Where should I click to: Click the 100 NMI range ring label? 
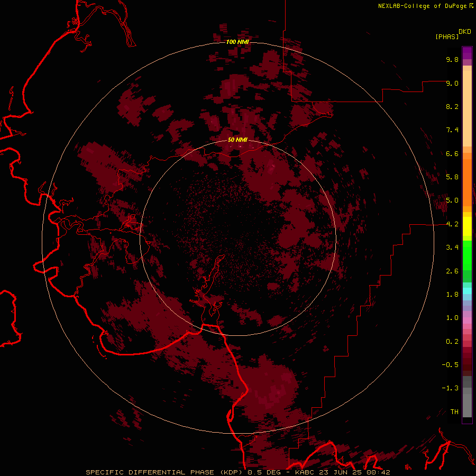coord(237,42)
